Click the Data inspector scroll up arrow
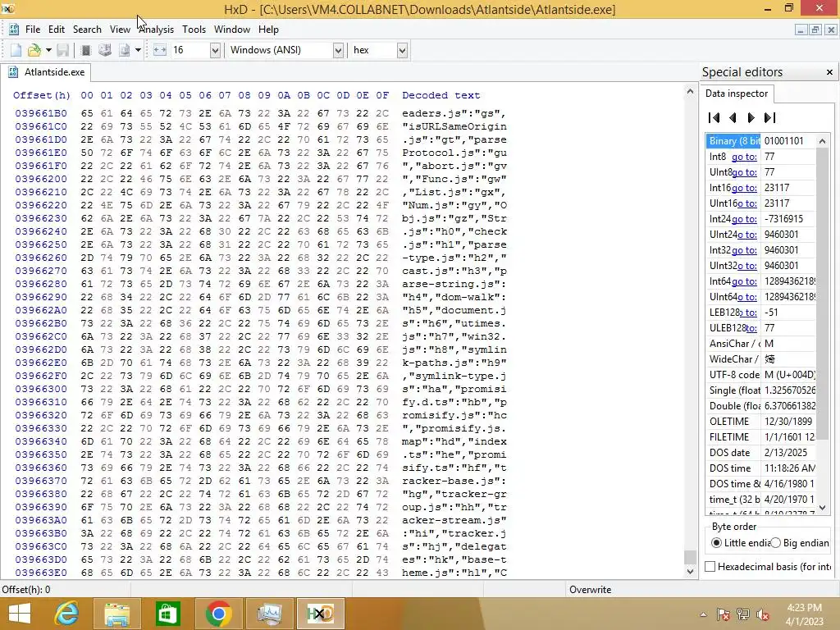Image resolution: width=840 pixels, height=630 pixels. pyautogui.click(x=822, y=141)
